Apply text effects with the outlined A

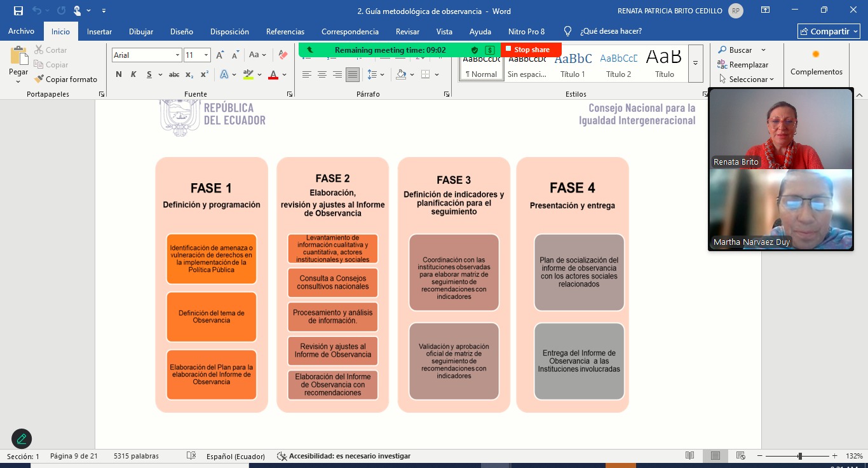click(224, 74)
